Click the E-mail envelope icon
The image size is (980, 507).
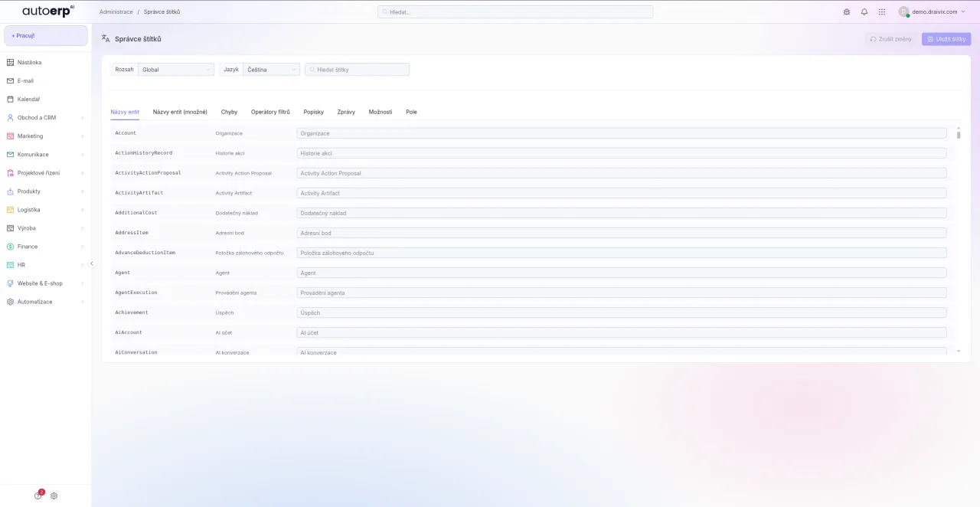pos(11,81)
